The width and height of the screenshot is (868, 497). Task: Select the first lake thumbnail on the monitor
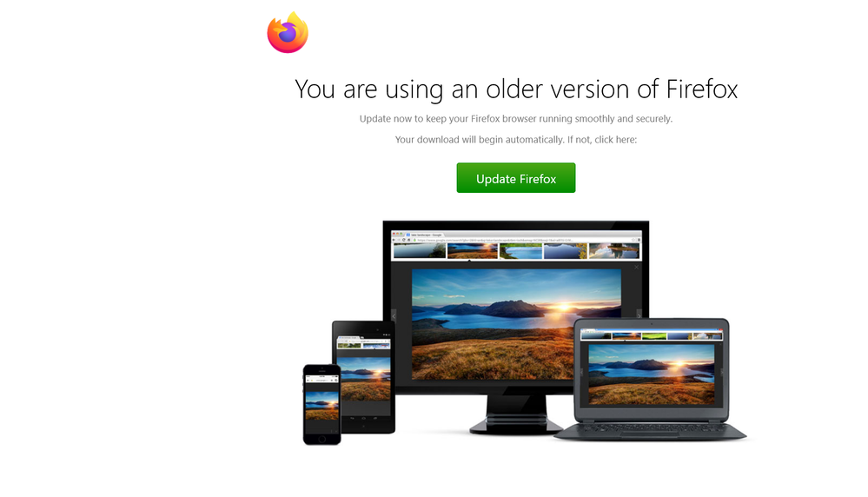(420, 251)
